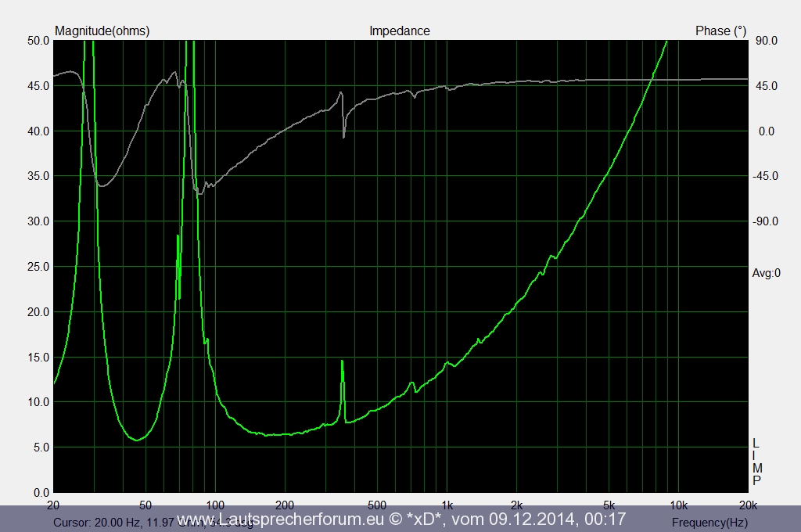
Task: Click the -90.0 phase tick label
Action: point(766,221)
